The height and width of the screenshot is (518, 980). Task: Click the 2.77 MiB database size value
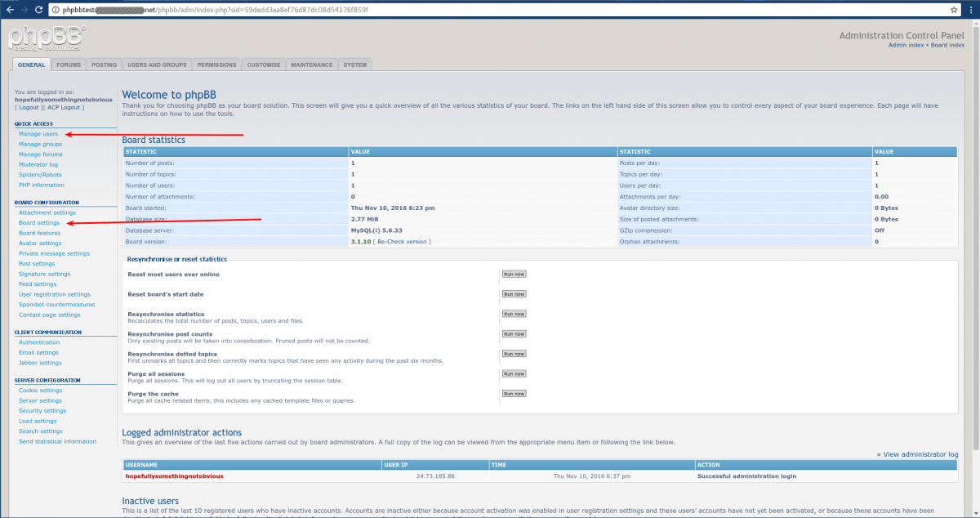coord(364,219)
